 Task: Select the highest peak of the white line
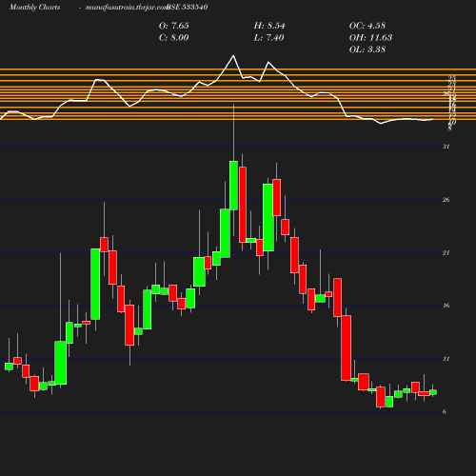233,56
